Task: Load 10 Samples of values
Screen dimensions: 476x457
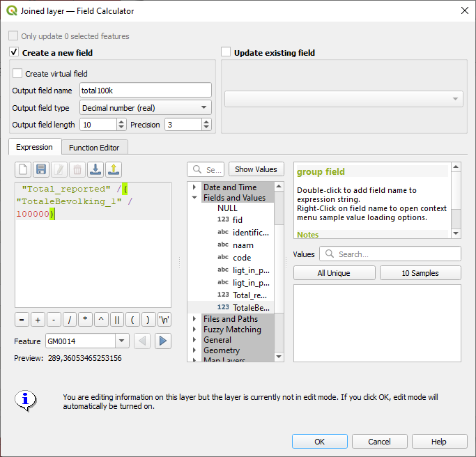Action: [420, 273]
